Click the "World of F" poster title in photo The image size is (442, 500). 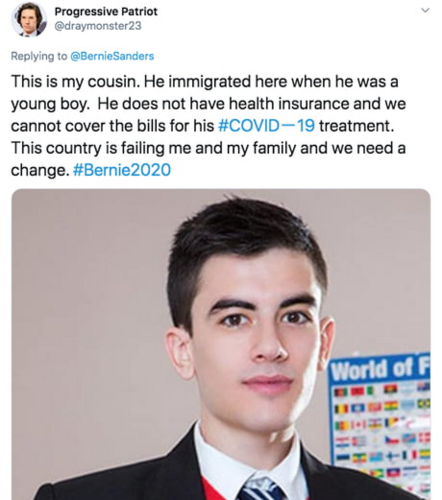tap(380, 368)
